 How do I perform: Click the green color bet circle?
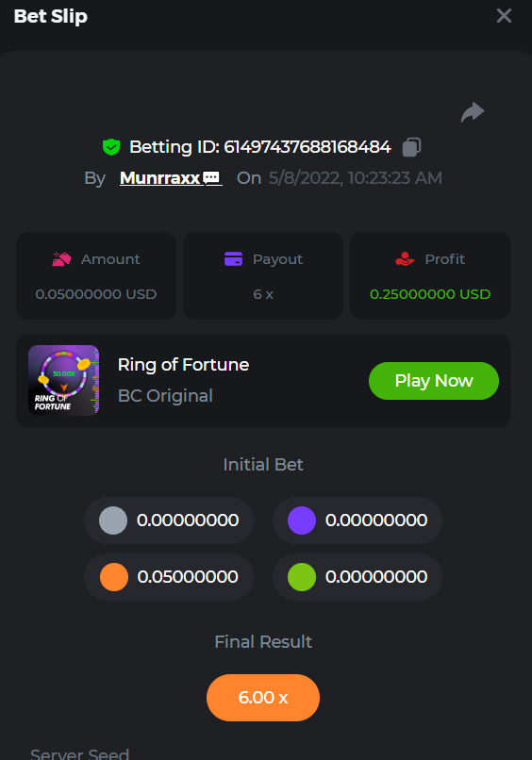pos(302,577)
